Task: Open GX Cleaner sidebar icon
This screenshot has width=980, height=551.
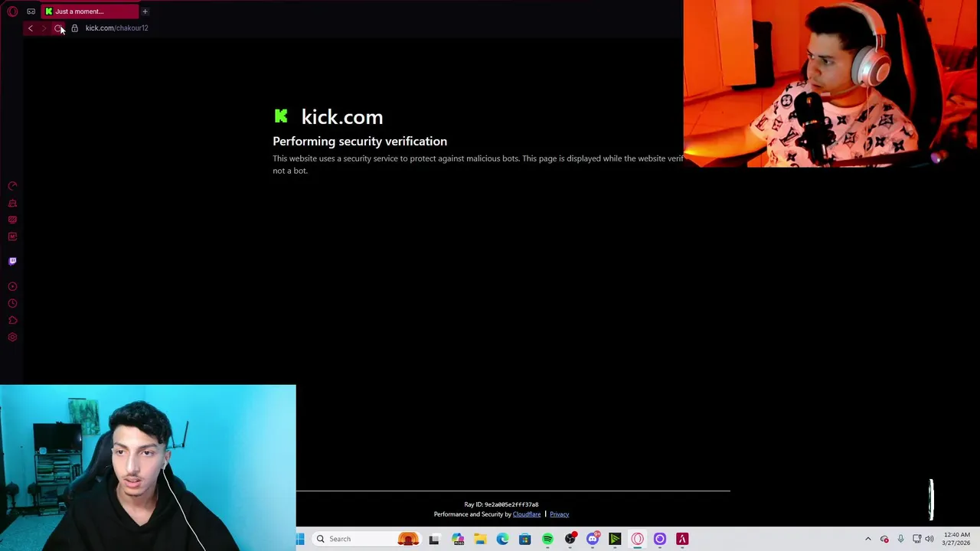Action: [12, 203]
